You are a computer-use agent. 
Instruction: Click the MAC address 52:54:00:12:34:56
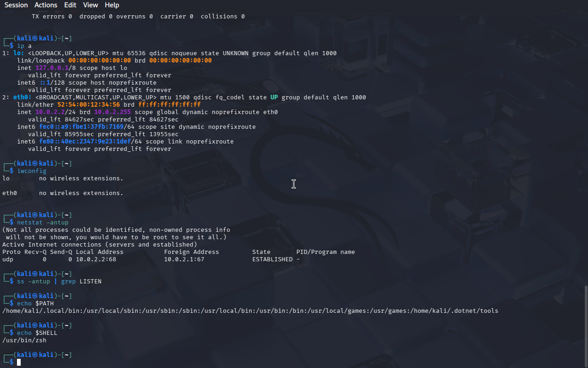coord(89,104)
